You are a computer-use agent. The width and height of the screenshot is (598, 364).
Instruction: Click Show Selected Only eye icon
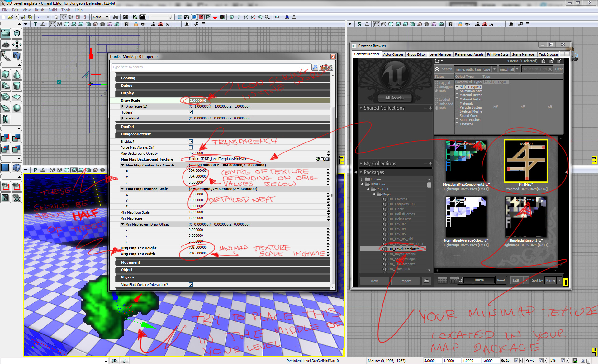click(5, 186)
